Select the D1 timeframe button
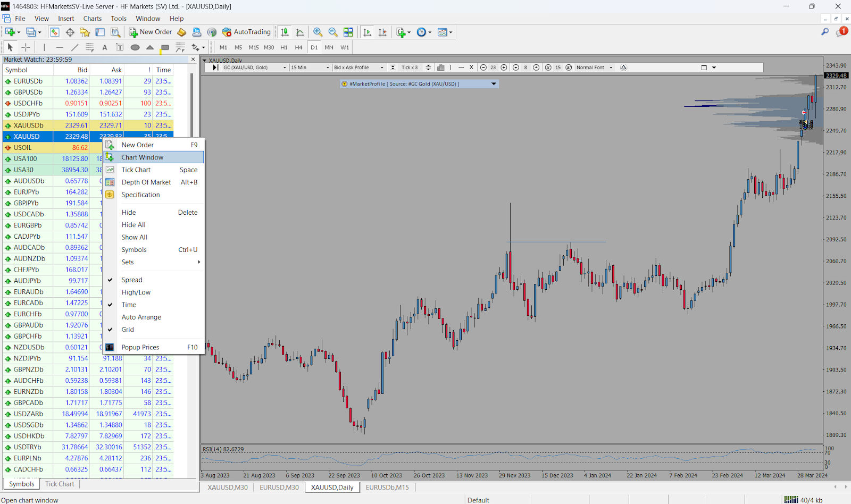 pyautogui.click(x=314, y=47)
